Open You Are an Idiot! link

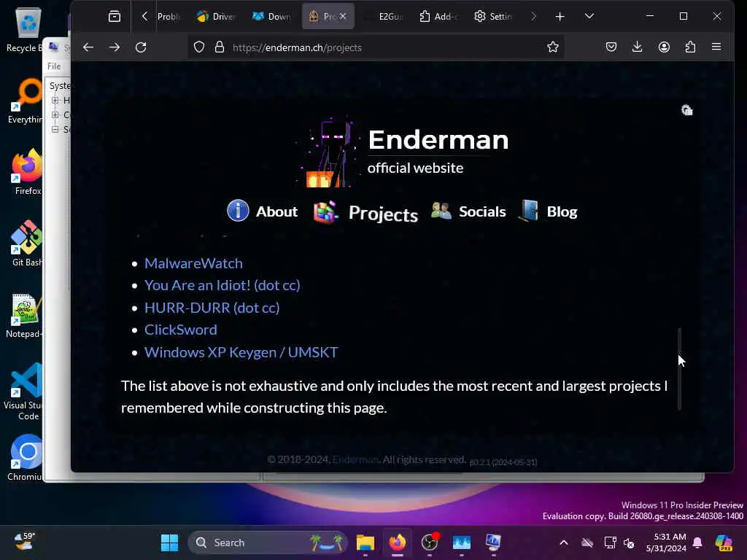[222, 285]
